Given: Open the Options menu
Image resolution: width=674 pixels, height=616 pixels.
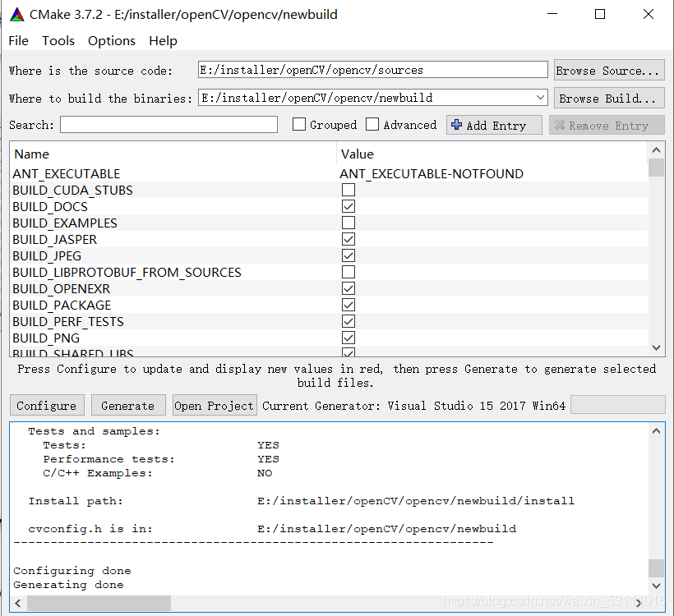Looking at the screenshot, I should coord(112,40).
